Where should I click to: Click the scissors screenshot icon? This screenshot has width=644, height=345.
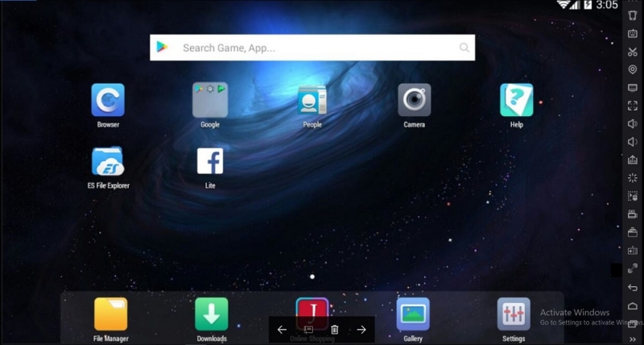click(x=633, y=52)
